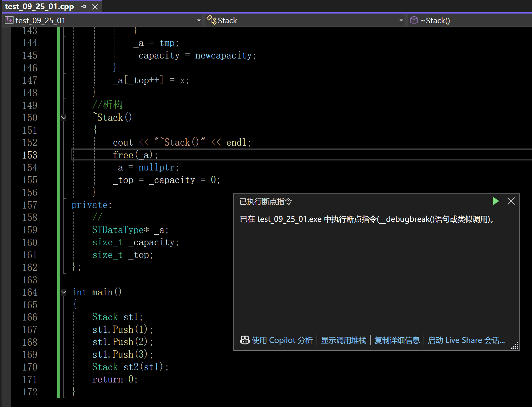Viewport: 532px width, 407px height.
Task: Click line number 153 in the gutter
Action: 30,155
